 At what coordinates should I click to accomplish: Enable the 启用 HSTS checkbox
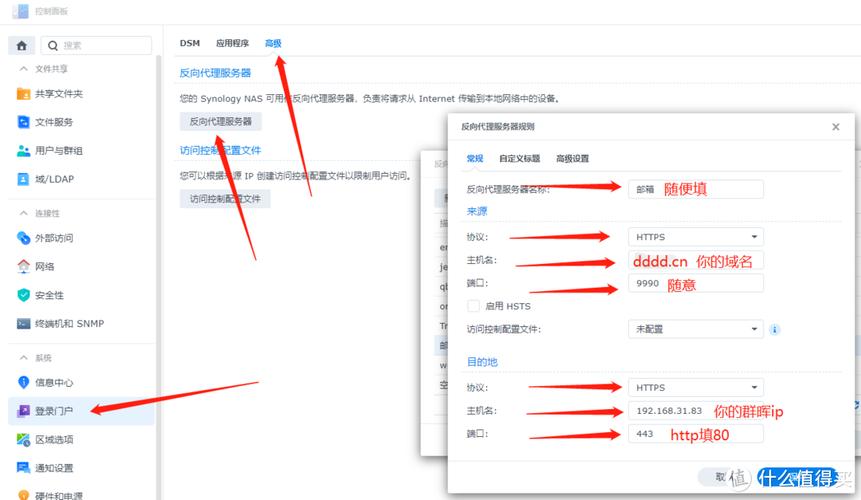point(474,306)
